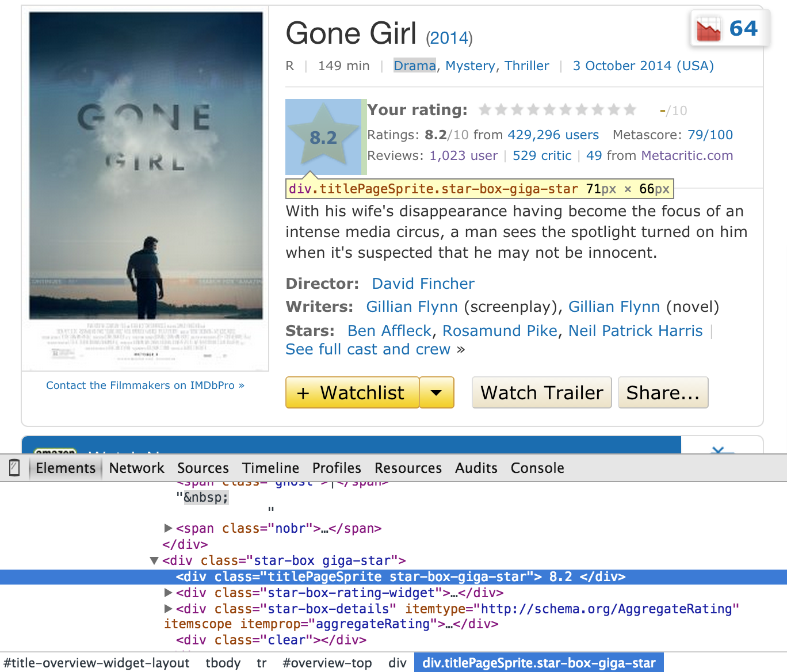
Task: Select the div class="clear" DOM row
Action: click(271, 640)
